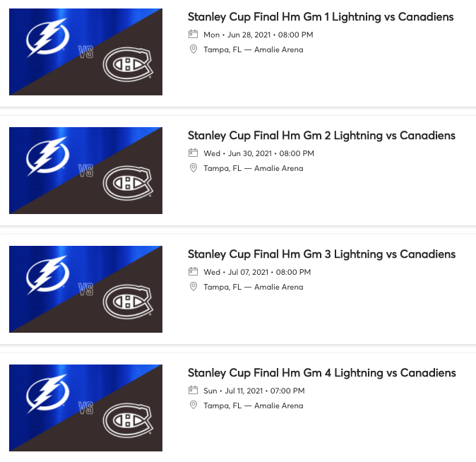This screenshot has width=476, height=462.
Task: Select the Game 2 Lightning vs Canadiens thumbnail
Action: click(x=85, y=170)
